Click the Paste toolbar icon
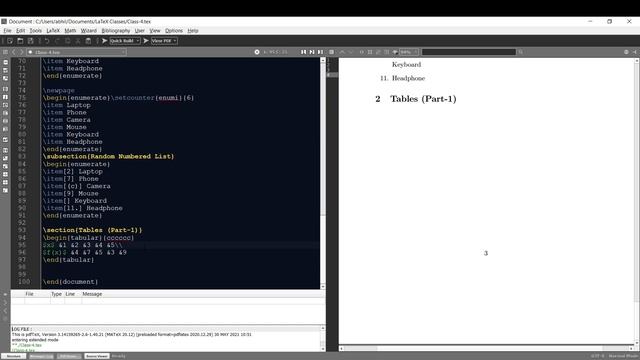Viewport: 640px width, 360px height. pos(88,41)
